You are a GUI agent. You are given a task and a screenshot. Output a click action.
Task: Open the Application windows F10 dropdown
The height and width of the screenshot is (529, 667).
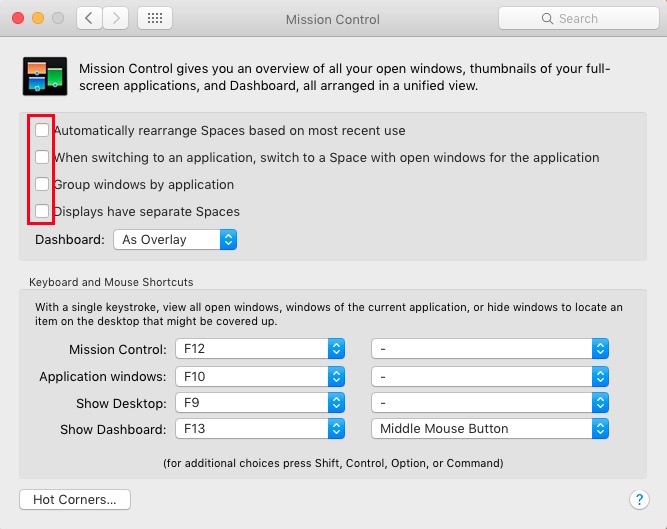pos(260,376)
